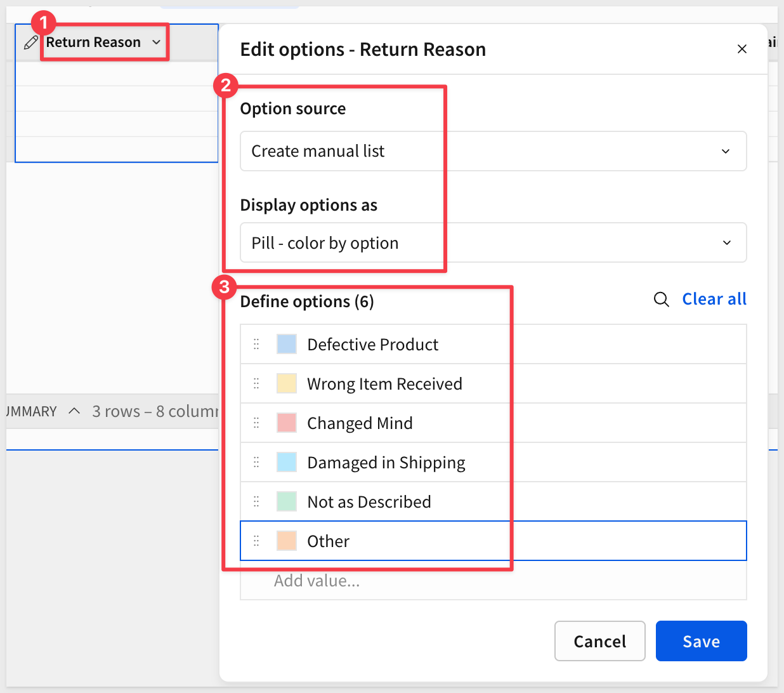Viewport: 784px width, 693px height.
Task: Click the Clear all link
Action: (x=714, y=300)
